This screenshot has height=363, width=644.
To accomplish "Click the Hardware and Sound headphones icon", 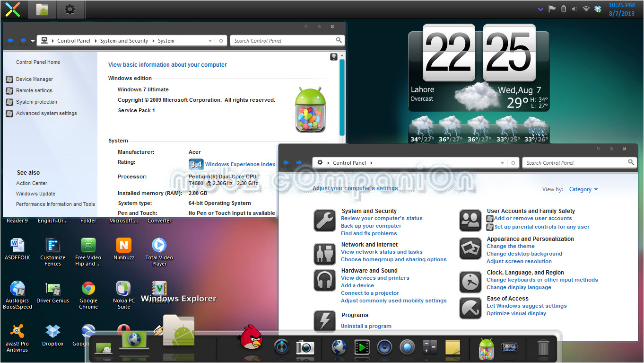I will click(325, 280).
